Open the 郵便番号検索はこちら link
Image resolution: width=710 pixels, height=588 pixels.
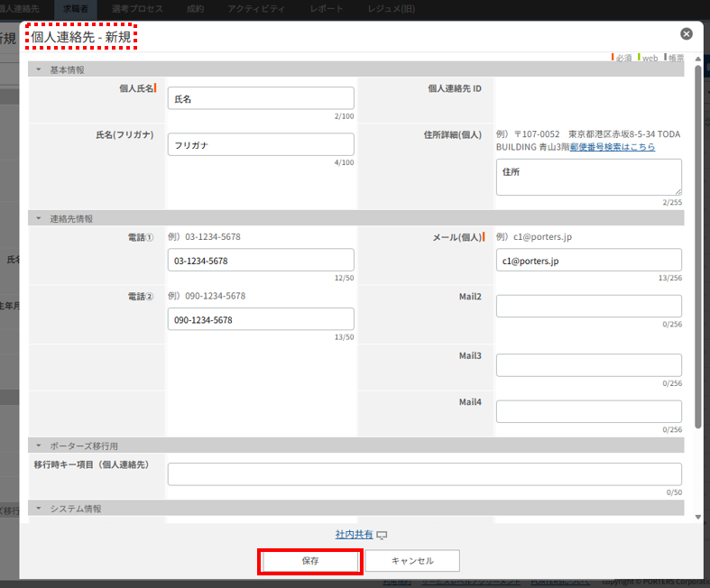point(613,147)
